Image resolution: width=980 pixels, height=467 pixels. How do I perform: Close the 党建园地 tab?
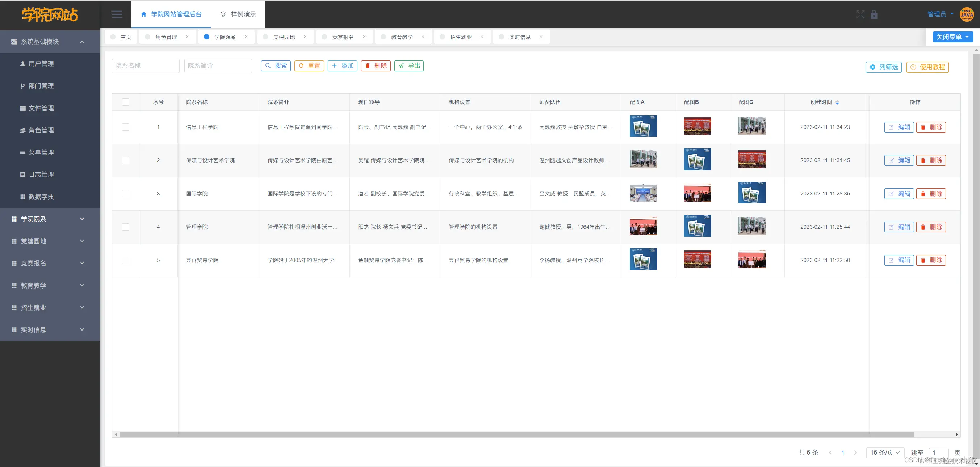coord(305,37)
